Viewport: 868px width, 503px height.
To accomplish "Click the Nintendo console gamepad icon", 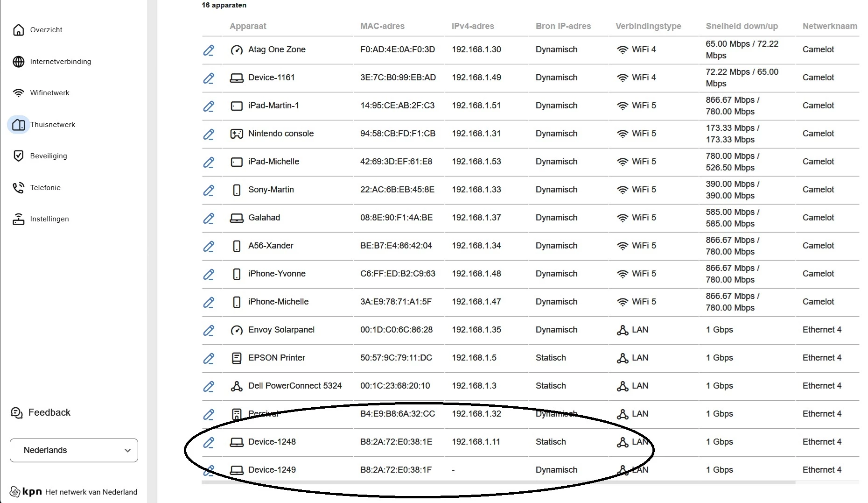I will (237, 134).
